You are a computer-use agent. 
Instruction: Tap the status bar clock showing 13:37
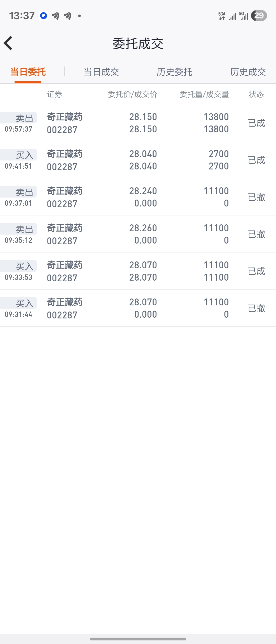coord(22,16)
